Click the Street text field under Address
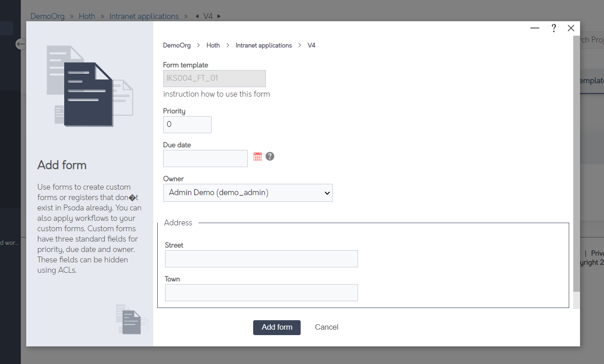 pyautogui.click(x=261, y=258)
